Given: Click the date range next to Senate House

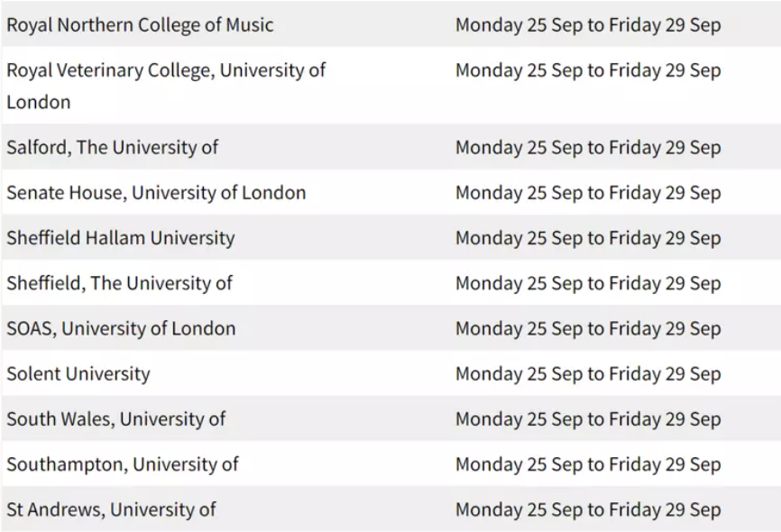Looking at the screenshot, I should point(588,193).
